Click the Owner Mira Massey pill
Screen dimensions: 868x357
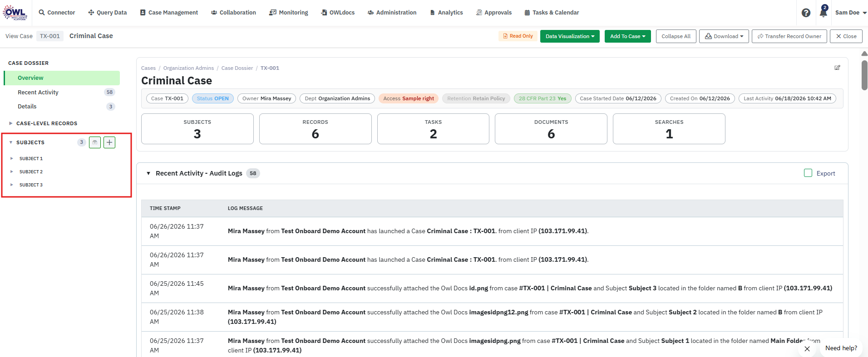[x=267, y=98]
